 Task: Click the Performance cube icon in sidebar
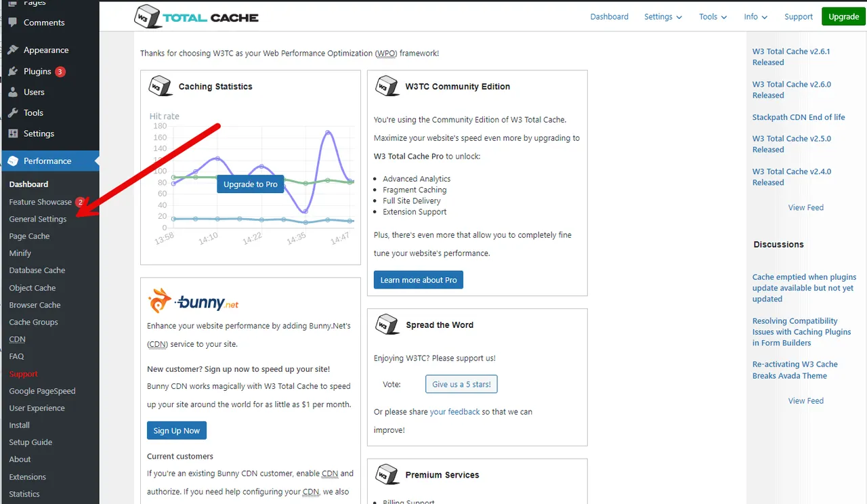(x=13, y=161)
